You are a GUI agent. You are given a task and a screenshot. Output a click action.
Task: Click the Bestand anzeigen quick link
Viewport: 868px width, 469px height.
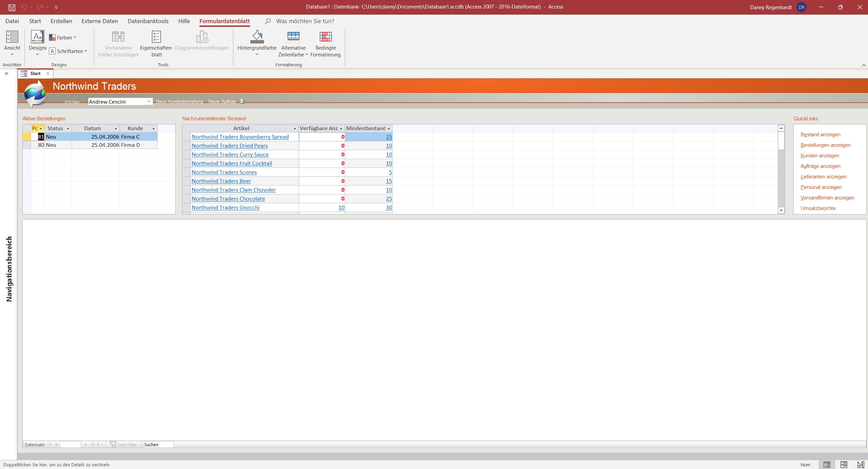(820, 135)
